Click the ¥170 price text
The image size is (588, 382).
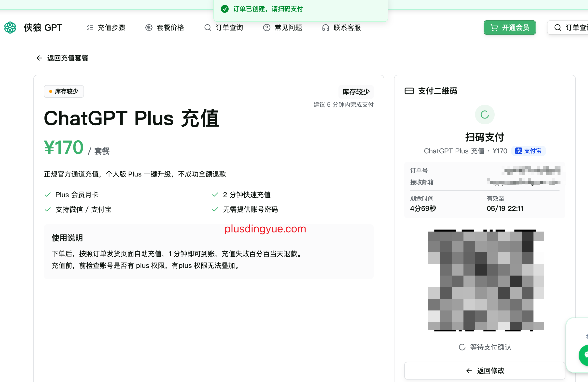click(64, 147)
